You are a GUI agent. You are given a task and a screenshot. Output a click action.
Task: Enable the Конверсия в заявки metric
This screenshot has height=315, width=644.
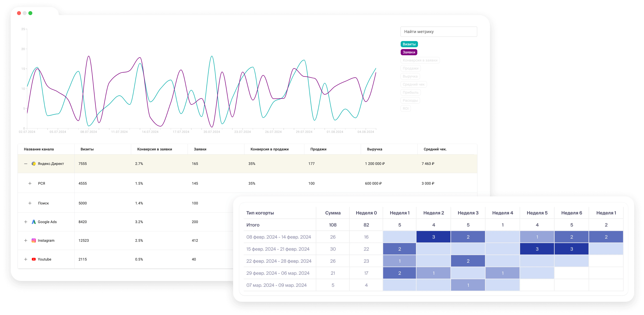[420, 60]
